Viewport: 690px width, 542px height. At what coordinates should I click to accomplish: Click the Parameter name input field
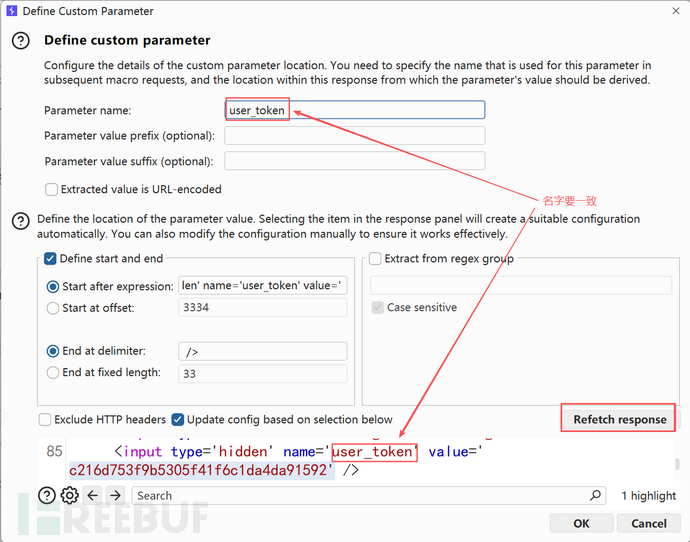point(355,110)
